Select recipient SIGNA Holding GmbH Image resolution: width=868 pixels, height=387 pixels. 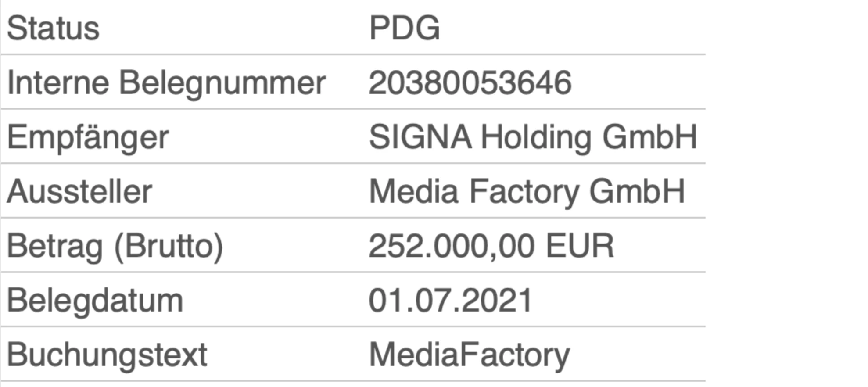tap(533, 137)
